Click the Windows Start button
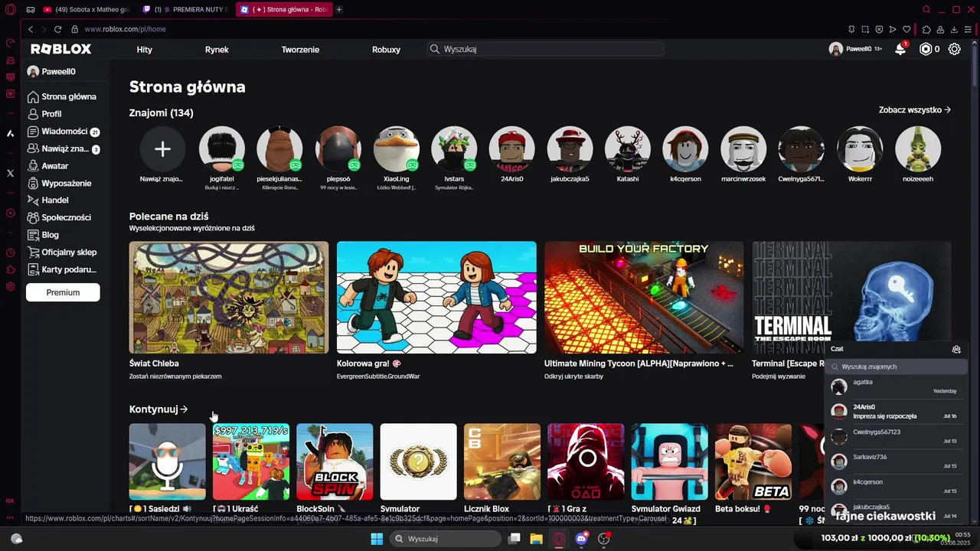This screenshot has width=980, height=551. (377, 539)
